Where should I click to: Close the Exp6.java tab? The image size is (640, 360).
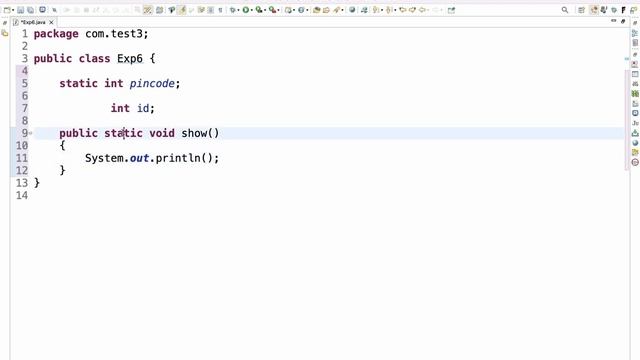coord(51,22)
